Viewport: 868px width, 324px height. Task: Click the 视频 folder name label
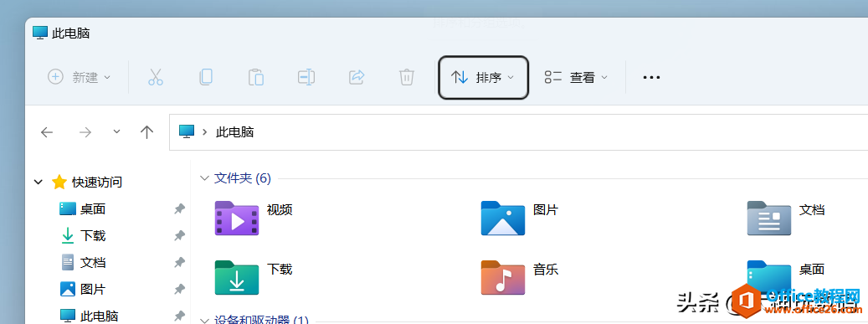point(280,210)
